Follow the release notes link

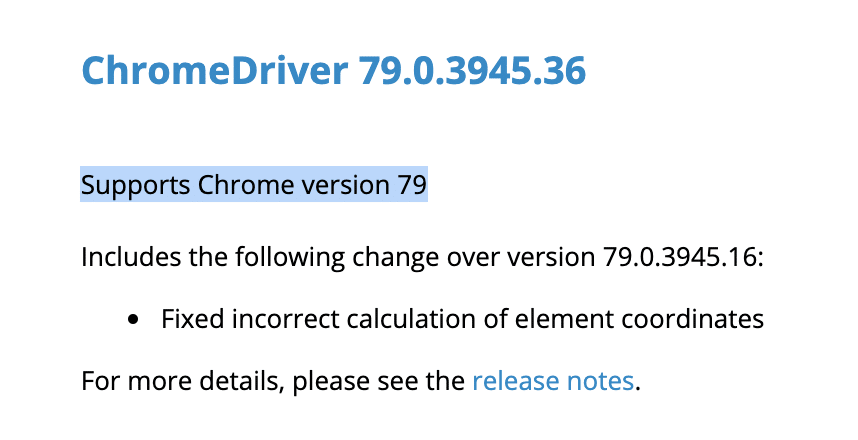coord(553,381)
